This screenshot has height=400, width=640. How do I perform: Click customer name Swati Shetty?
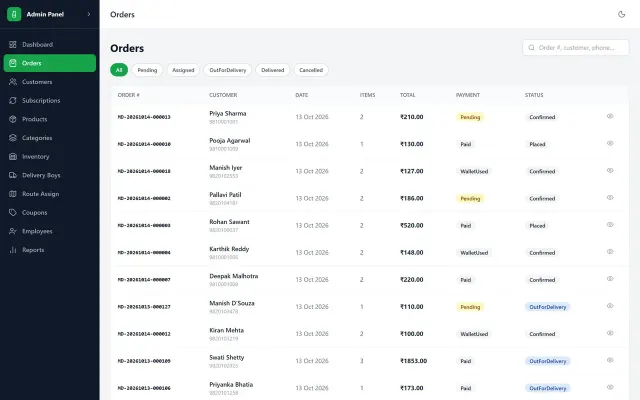(227, 357)
